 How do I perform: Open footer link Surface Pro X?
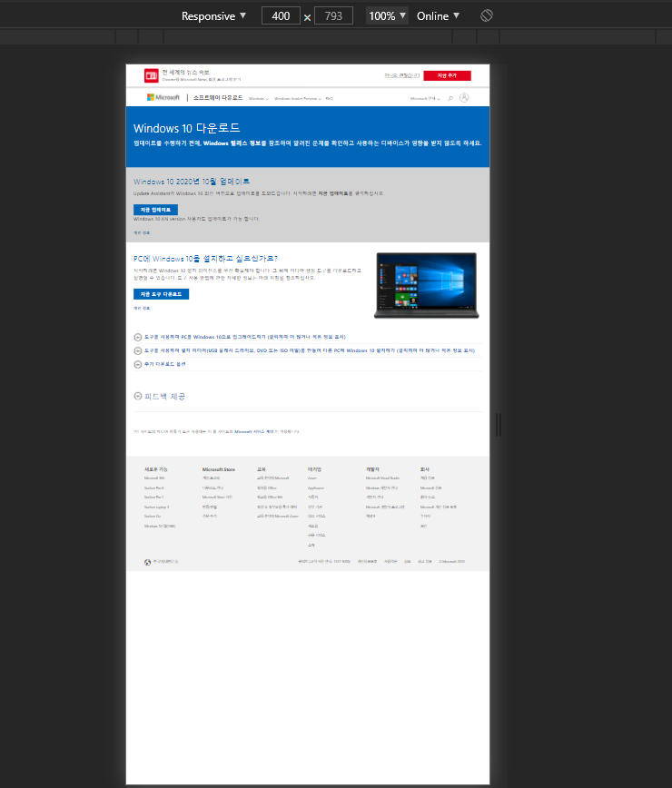coord(153,488)
